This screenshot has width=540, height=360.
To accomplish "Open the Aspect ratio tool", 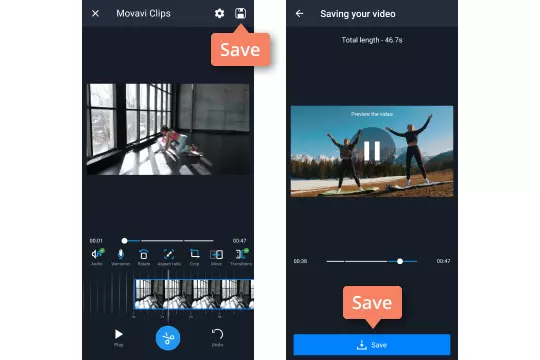I will pos(169,257).
